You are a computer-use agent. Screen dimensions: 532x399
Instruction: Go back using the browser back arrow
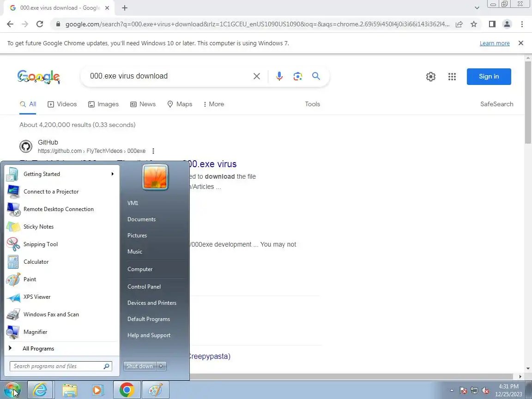tap(10, 24)
